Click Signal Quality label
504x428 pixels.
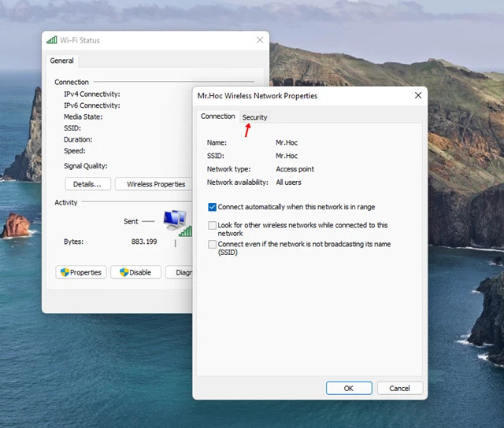click(86, 166)
